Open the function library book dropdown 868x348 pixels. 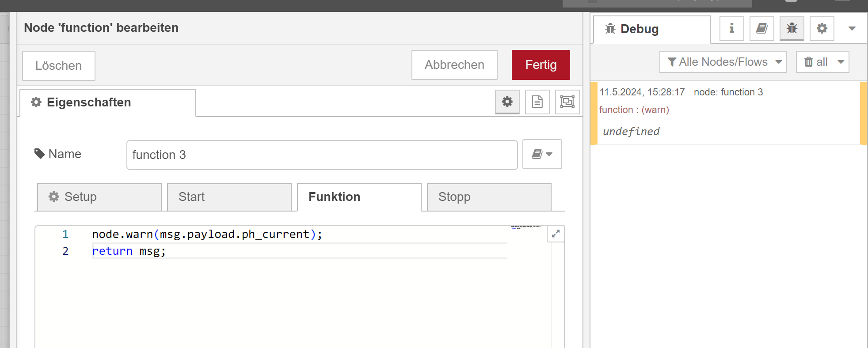(542, 154)
